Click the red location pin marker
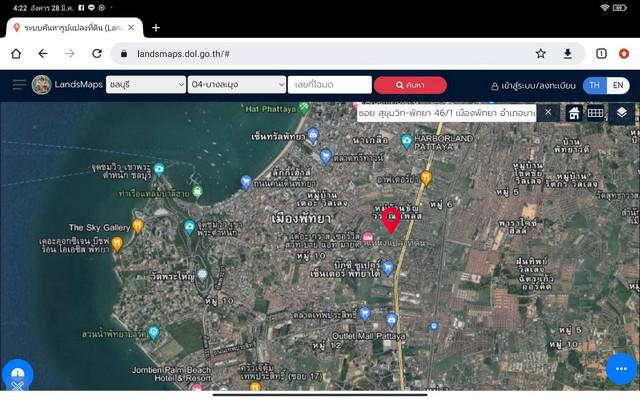The width and height of the screenshot is (640, 400). [391, 219]
